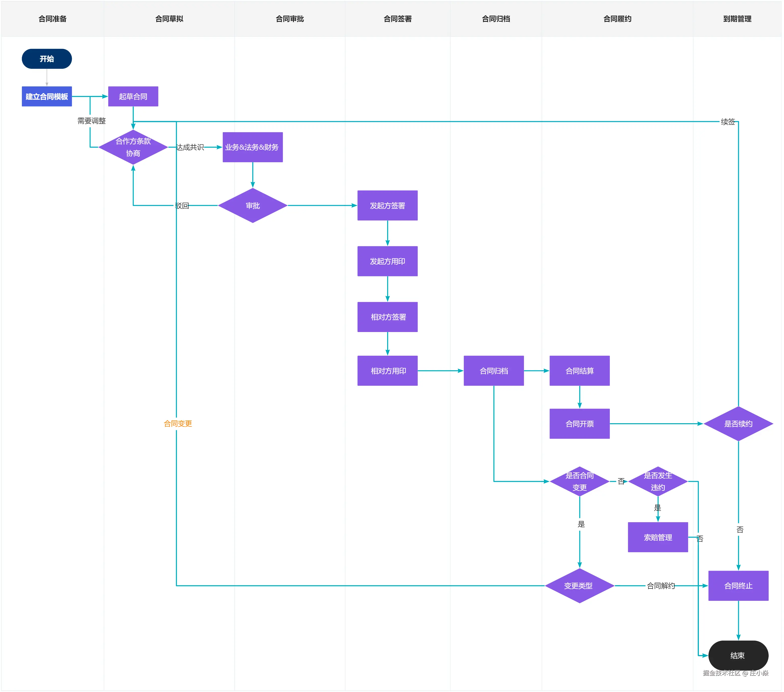Image resolution: width=784 pixels, height=692 pixels.
Task: Click the 合同终止 box
Action: pos(738,585)
